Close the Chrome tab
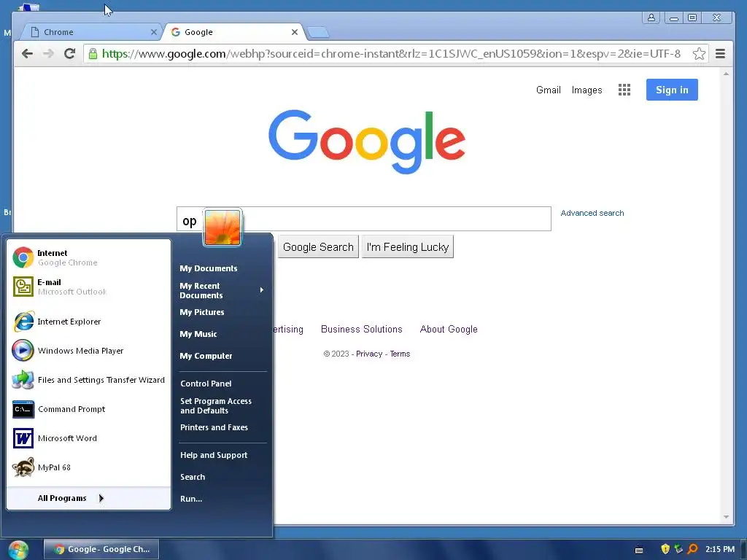Screen dimensions: 747x560 point(153,32)
